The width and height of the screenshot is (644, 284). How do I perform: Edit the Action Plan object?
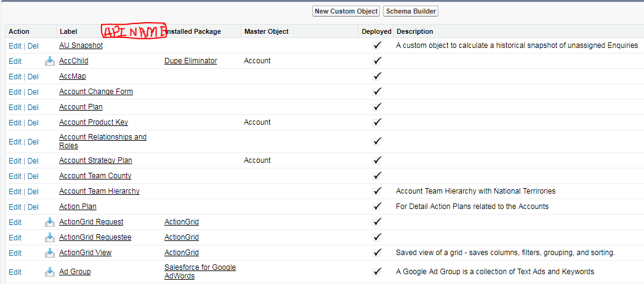[15, 207]
